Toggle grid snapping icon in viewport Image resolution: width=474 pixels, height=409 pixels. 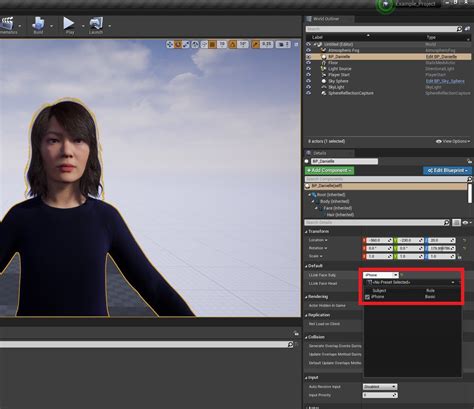[212, 44]
